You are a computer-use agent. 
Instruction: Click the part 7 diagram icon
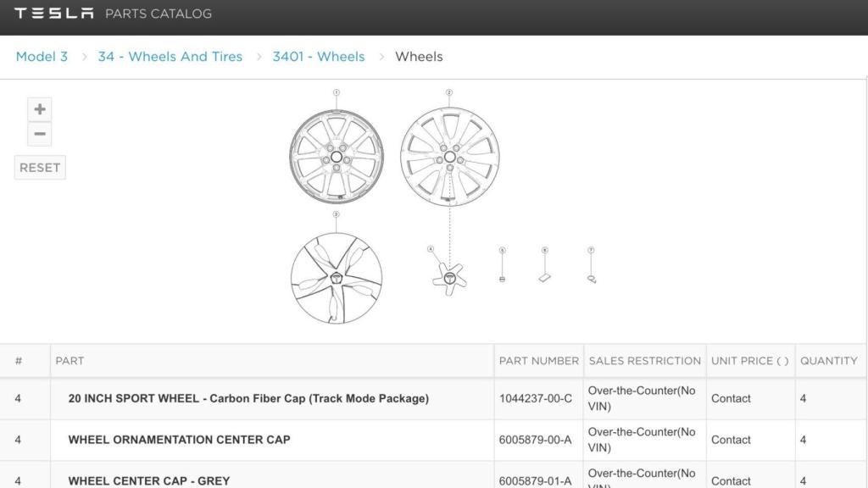(591, 277)
